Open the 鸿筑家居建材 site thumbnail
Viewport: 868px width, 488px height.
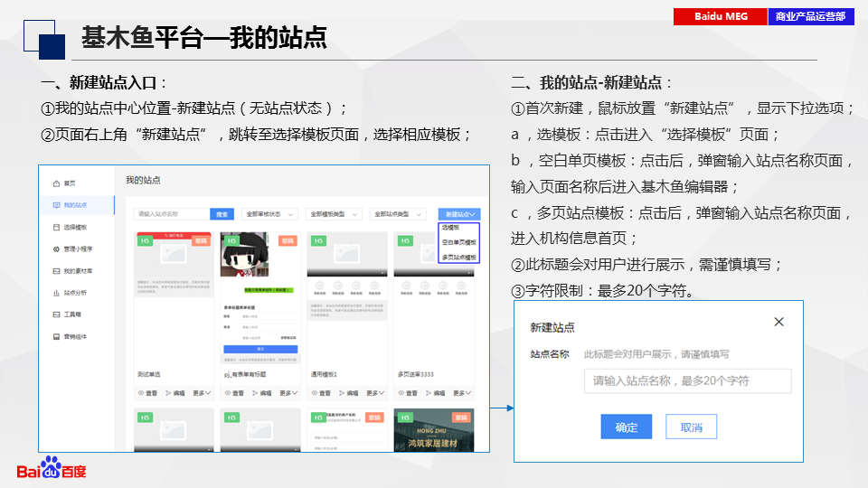click(434, 430)
